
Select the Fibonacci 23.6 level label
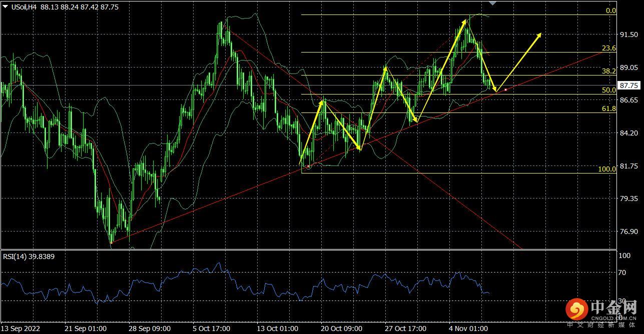(608, 48)
